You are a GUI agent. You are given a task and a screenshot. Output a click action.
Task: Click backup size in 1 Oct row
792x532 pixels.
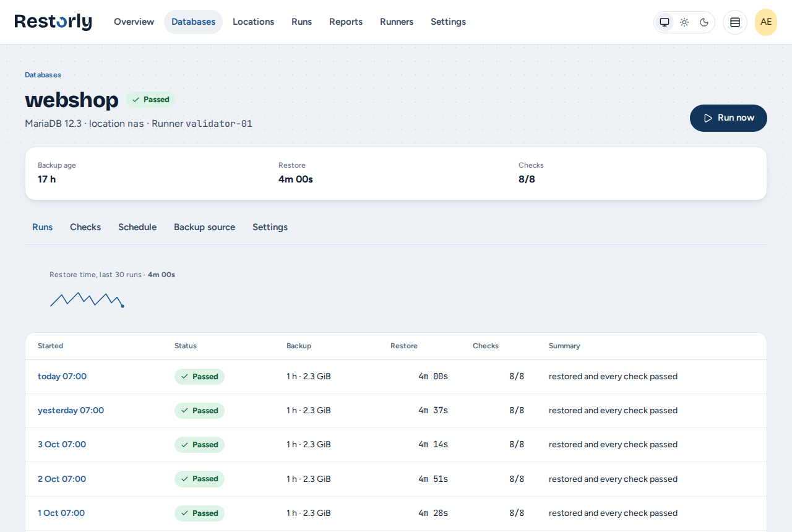click(x=309, y=513)
